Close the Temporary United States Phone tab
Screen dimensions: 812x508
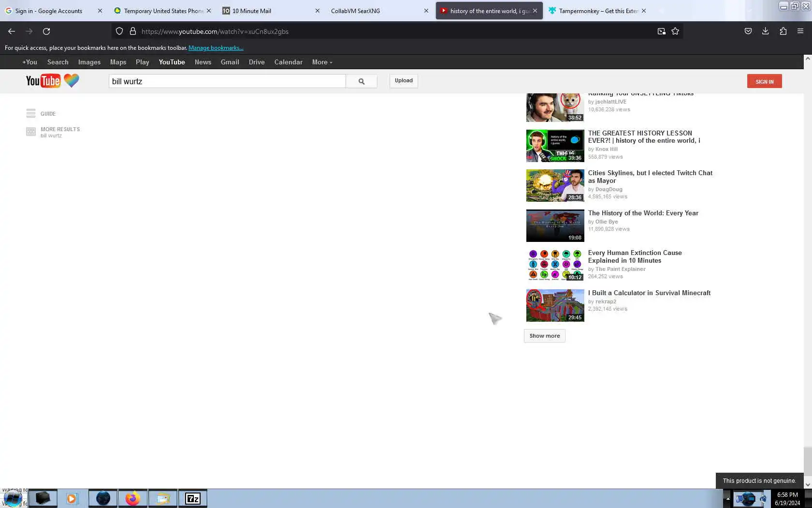coord(209,11)
